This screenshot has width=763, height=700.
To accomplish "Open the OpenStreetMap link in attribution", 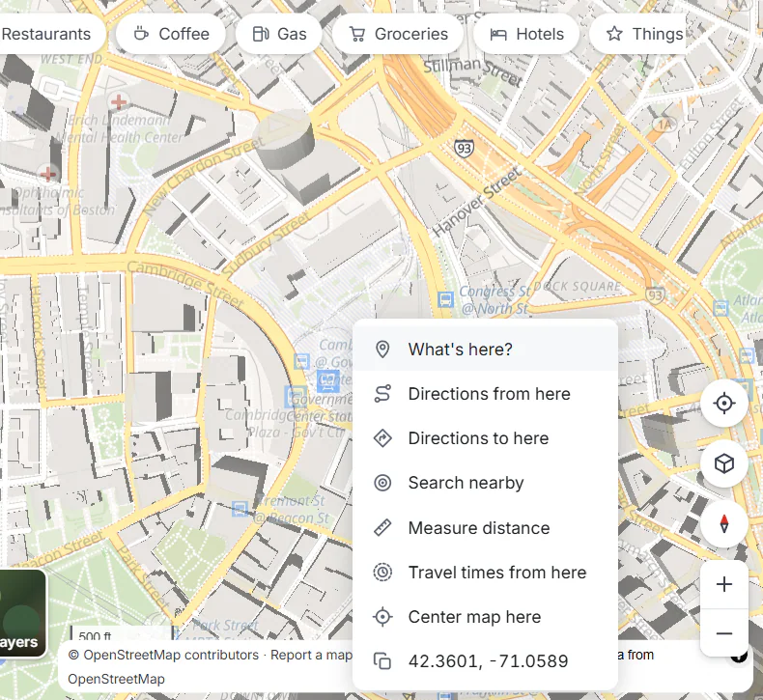I will (x=116, y=679).
